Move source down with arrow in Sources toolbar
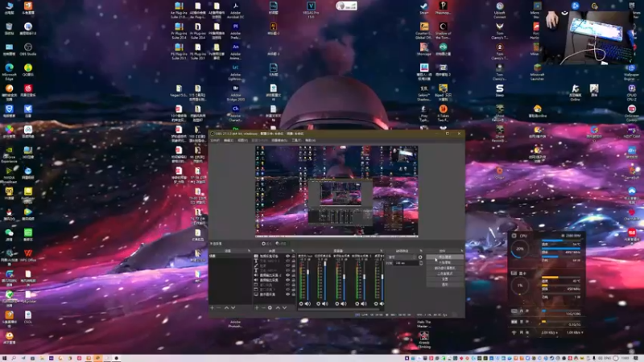Viewport: 644px width, 362px height. tap(284, 308)
